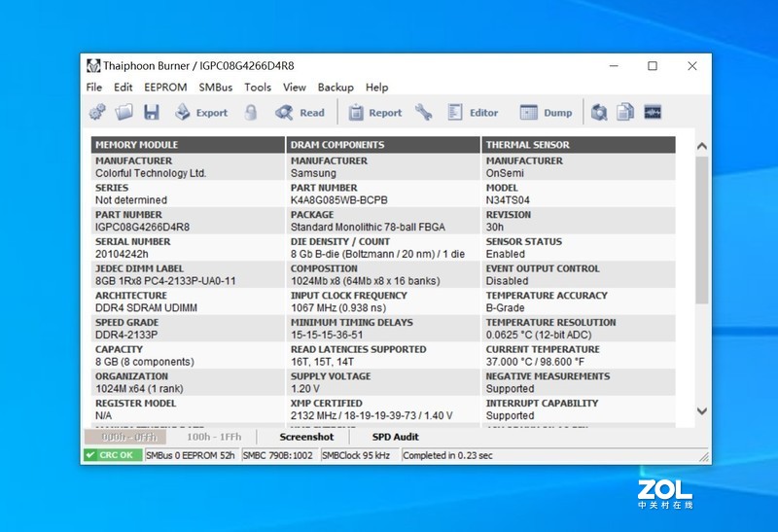Click the Screenshot button

306,438
